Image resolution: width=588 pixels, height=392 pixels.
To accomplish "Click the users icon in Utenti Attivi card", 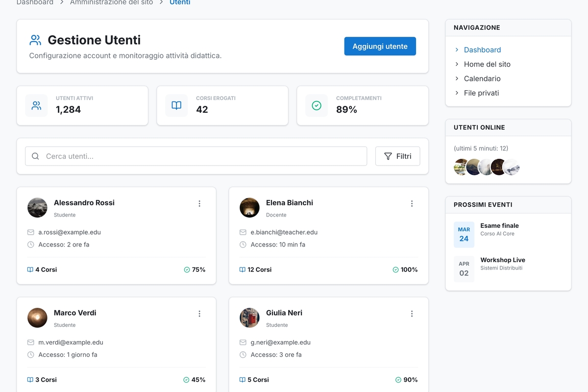I will click(x=36, y=105).
